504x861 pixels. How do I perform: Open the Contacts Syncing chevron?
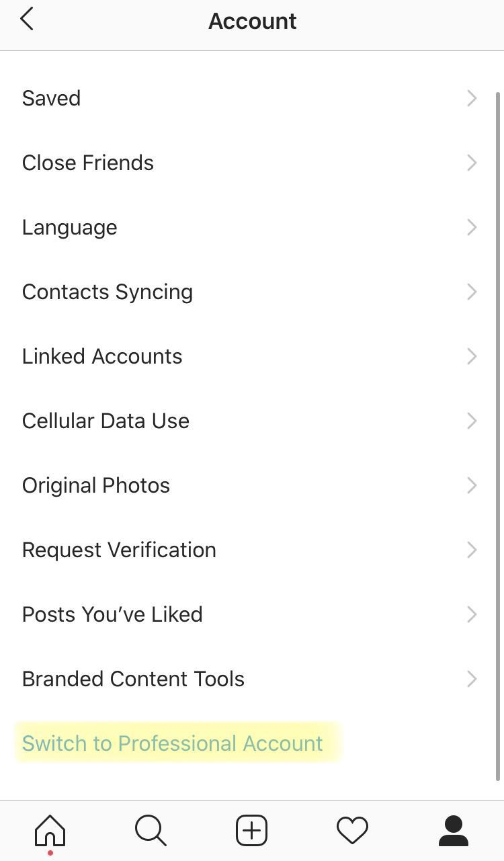(x=472, y=292)
